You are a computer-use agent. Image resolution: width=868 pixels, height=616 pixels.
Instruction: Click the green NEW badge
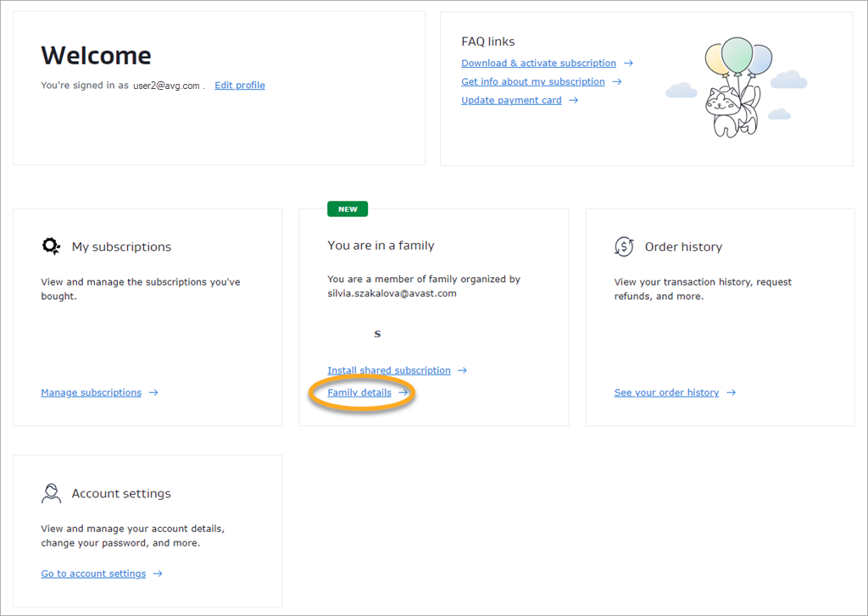(348, 209)
